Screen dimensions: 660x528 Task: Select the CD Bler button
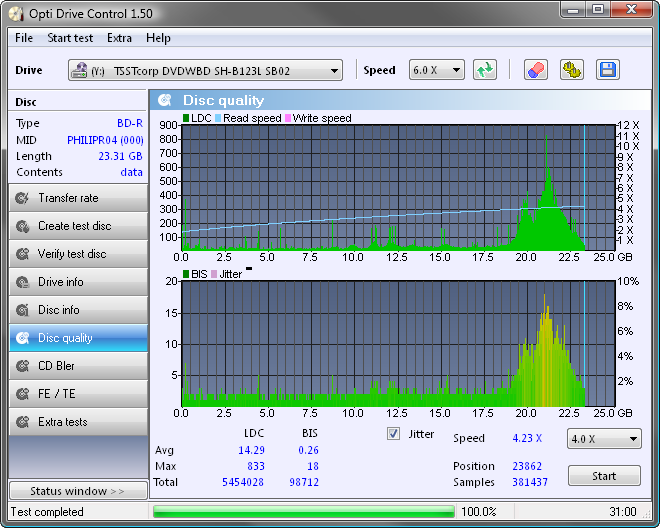[x=78, y=366]
